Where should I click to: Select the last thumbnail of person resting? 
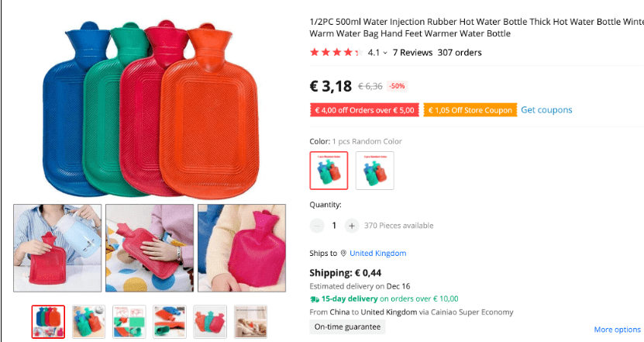250,322
